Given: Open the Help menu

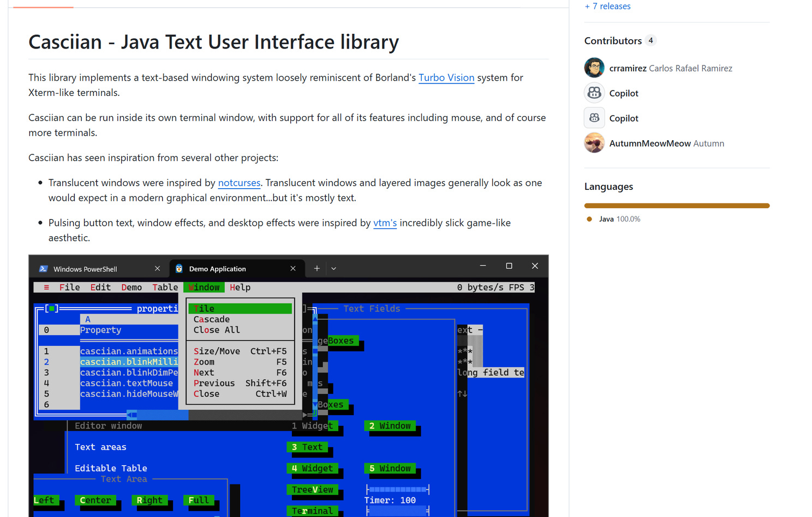Looking at the screenshot, I should click(240, 287).
